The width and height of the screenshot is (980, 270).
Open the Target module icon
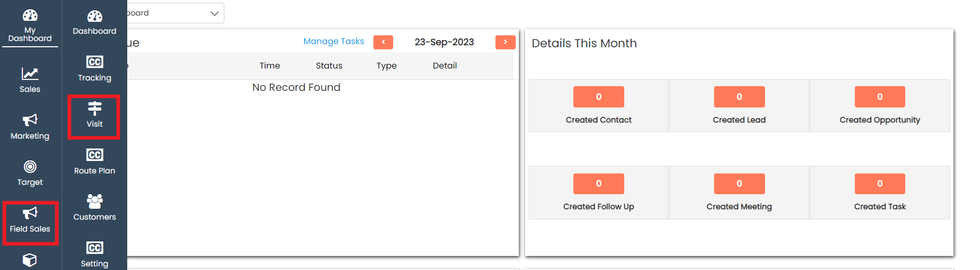click(30, 167)
